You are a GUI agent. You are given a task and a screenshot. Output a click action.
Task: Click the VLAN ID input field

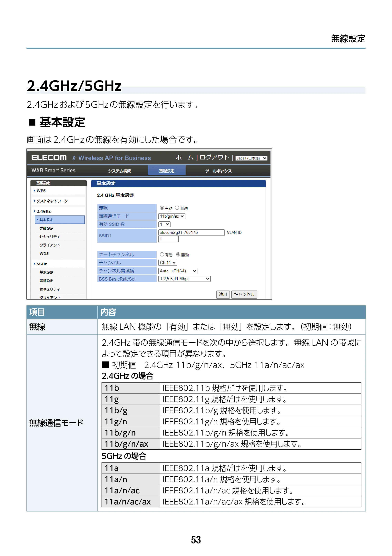point(168,239)
